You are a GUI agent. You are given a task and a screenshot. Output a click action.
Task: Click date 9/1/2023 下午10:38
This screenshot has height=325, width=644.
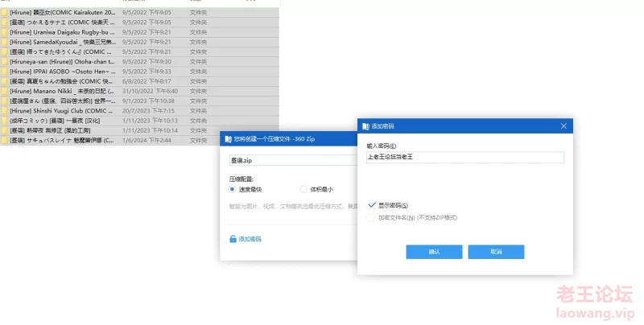(148, 101)
